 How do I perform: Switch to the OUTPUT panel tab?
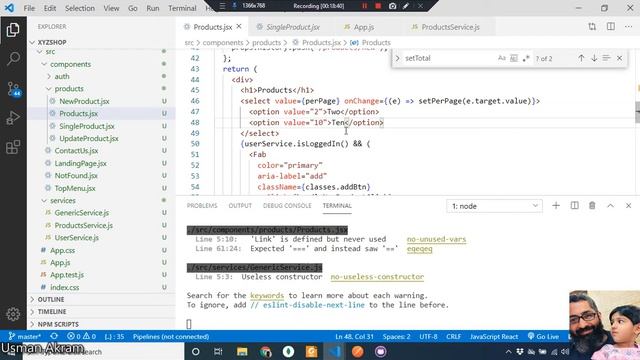(240, 206)
